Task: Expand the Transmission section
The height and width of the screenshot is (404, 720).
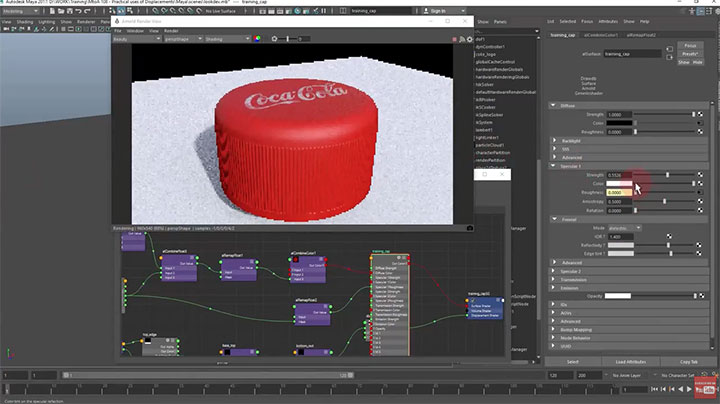Action: tap(553, 280)
